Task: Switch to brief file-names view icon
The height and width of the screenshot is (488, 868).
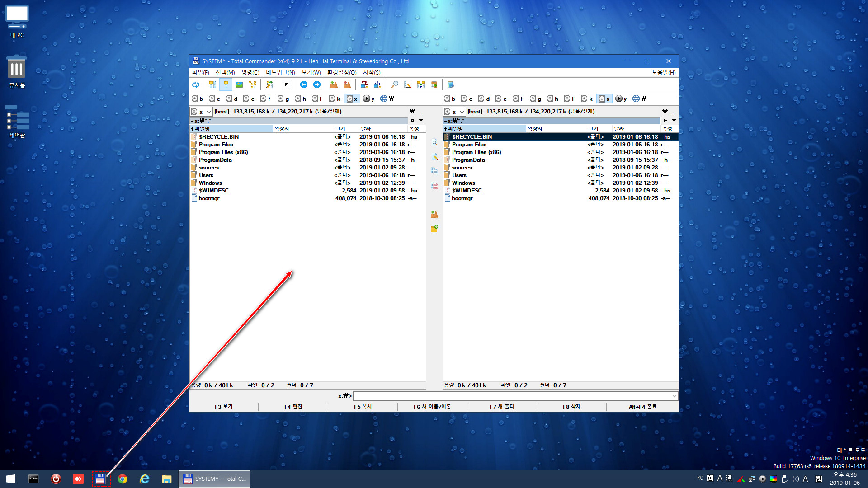Action: [212, 84]
